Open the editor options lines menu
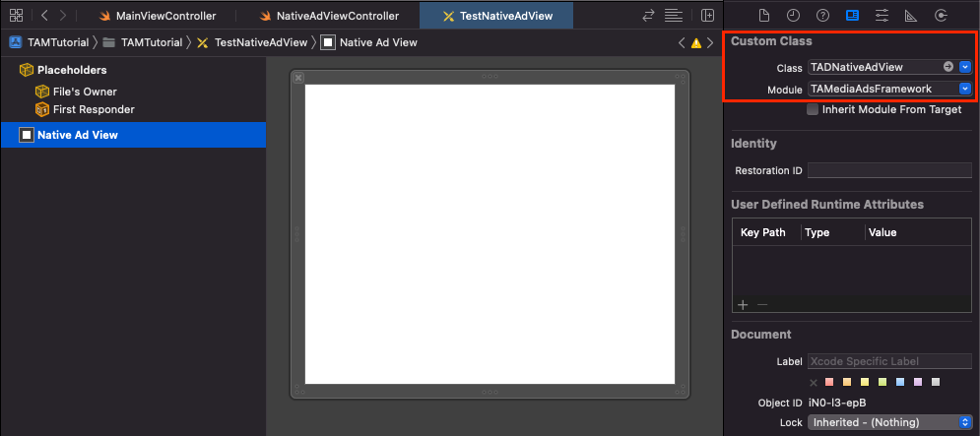The height and width of the screenshot is (436, 980). [673, 15]
